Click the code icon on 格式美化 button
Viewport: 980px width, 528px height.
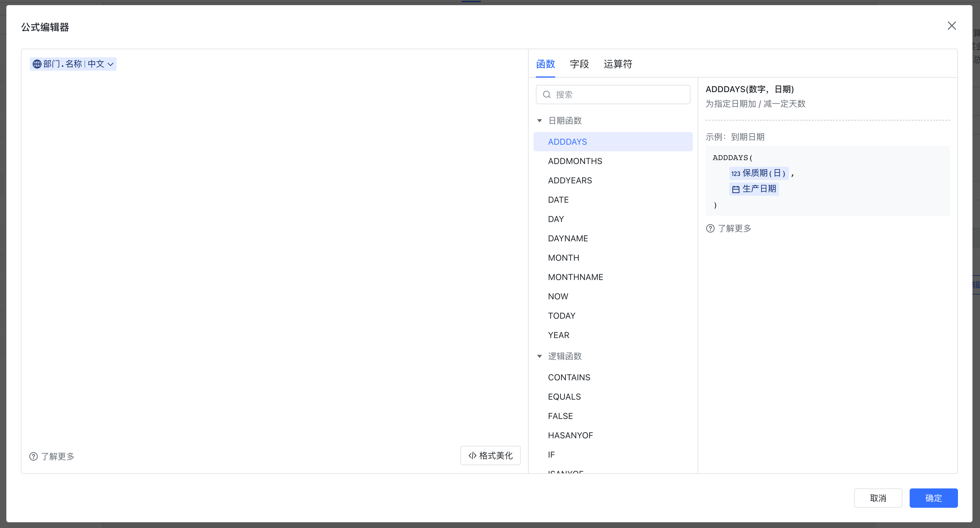point(472,456)
